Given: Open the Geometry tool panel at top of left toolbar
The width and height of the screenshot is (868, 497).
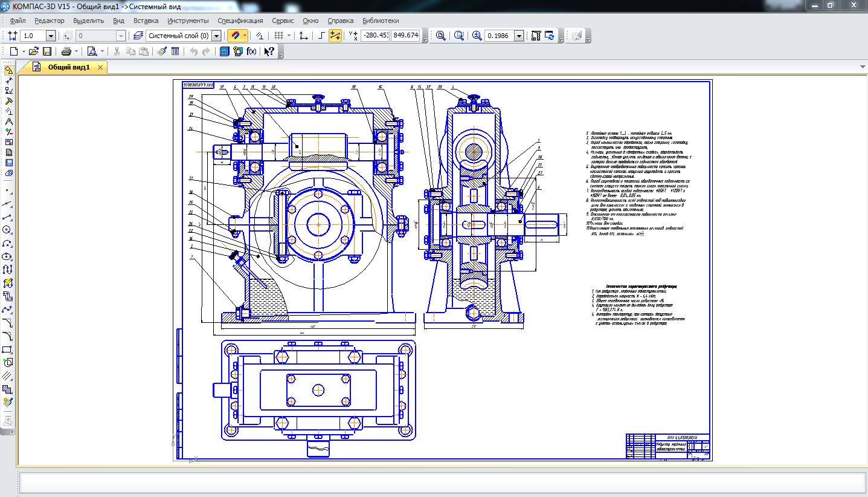Looking at the screenshot, I should 8,70.
